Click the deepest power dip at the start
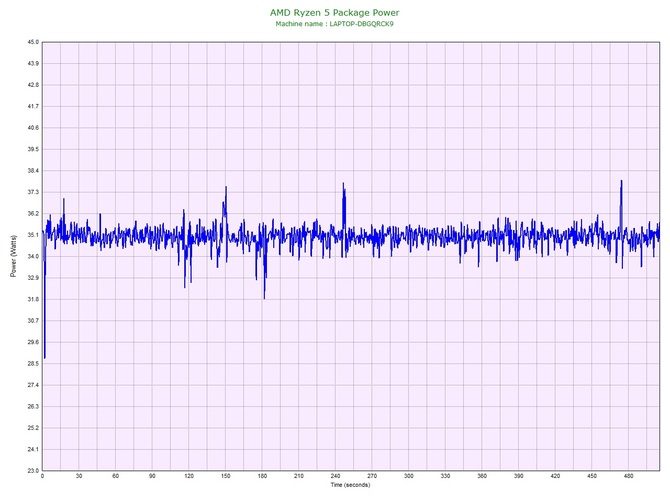The width and height of the screenshot is (670, 502). tap(45, 357)
